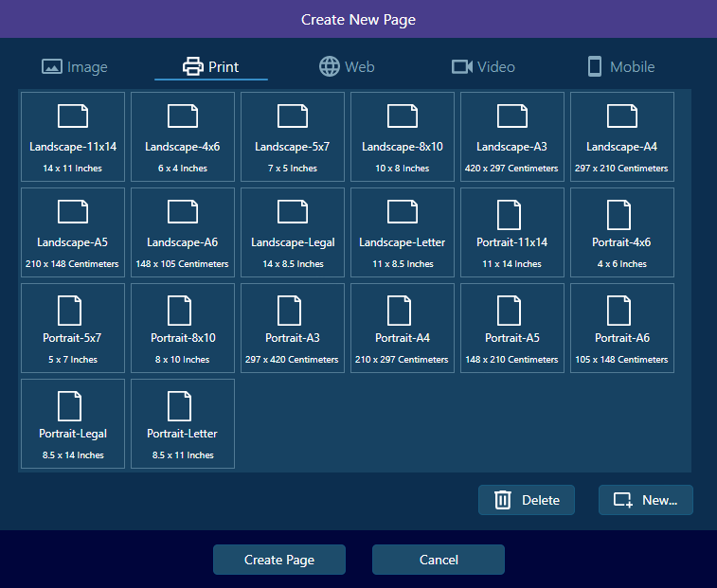Image resolution: width=717 pixels, height=588 pixels.
Task: Click the '6 x 4 Inches' size text
Action: pyautogui.click(x=183, y=169)
